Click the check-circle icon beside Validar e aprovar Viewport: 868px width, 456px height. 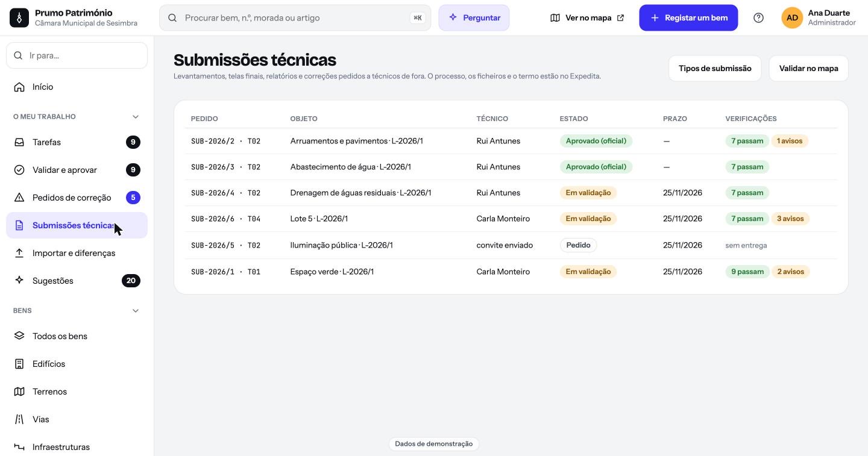19,170
